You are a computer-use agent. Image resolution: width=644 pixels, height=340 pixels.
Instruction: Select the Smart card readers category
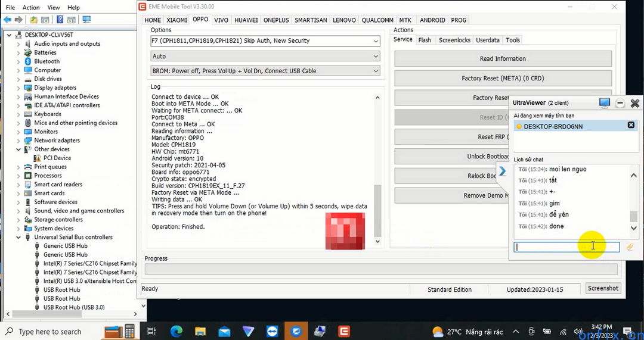tap(58, 184)
